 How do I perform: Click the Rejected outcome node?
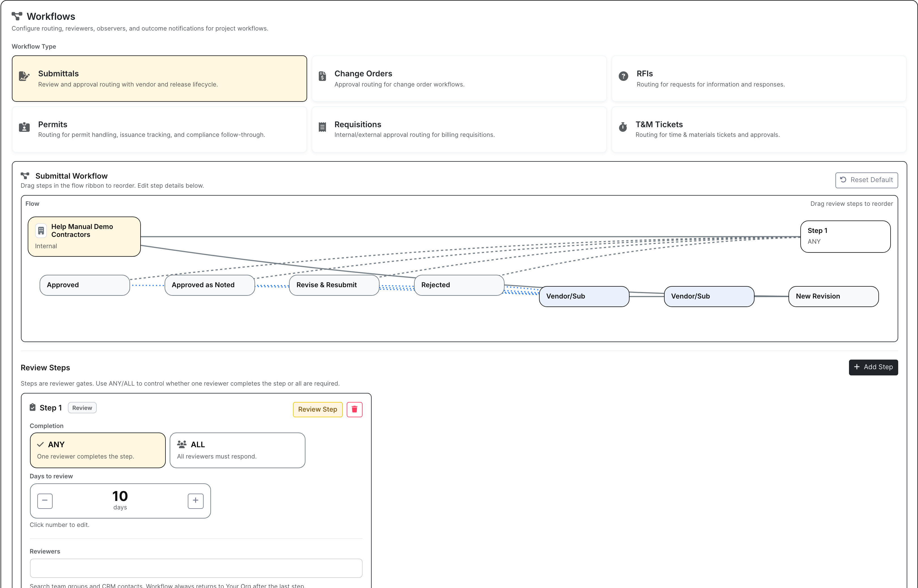click(459, 285)
